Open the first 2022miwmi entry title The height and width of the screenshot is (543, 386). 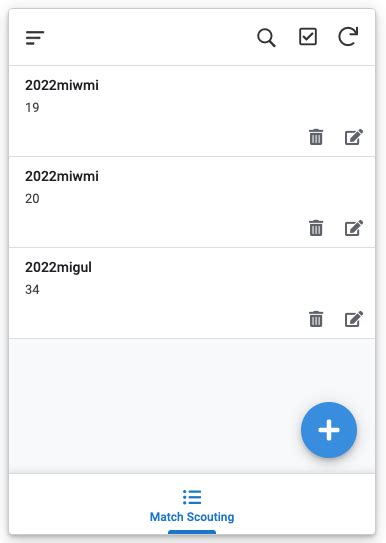[62, 85]
